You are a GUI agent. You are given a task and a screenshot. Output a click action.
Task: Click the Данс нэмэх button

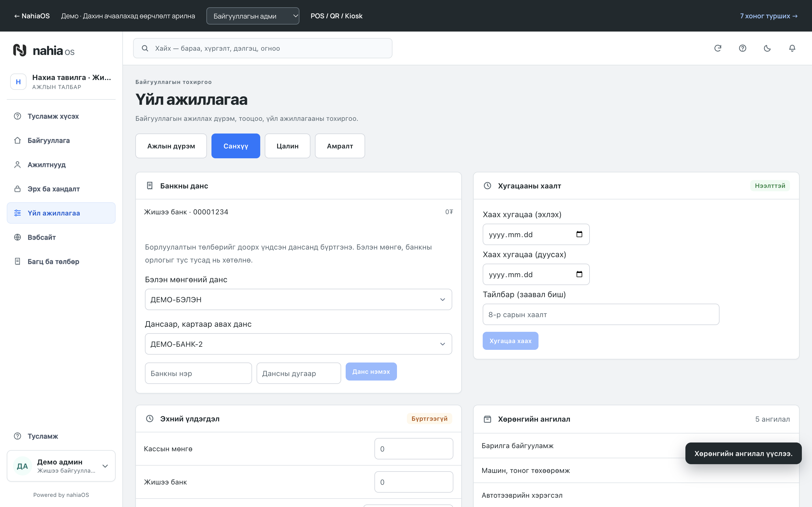tap(371, 372)
